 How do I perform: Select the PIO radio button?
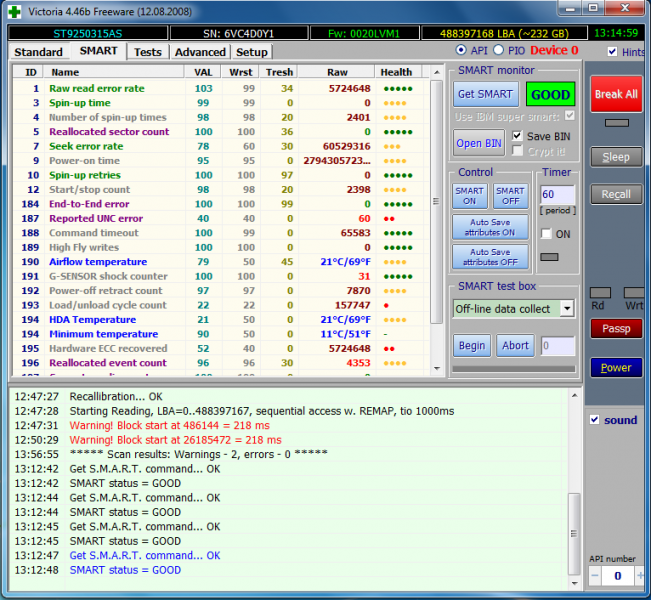(499, 50)
